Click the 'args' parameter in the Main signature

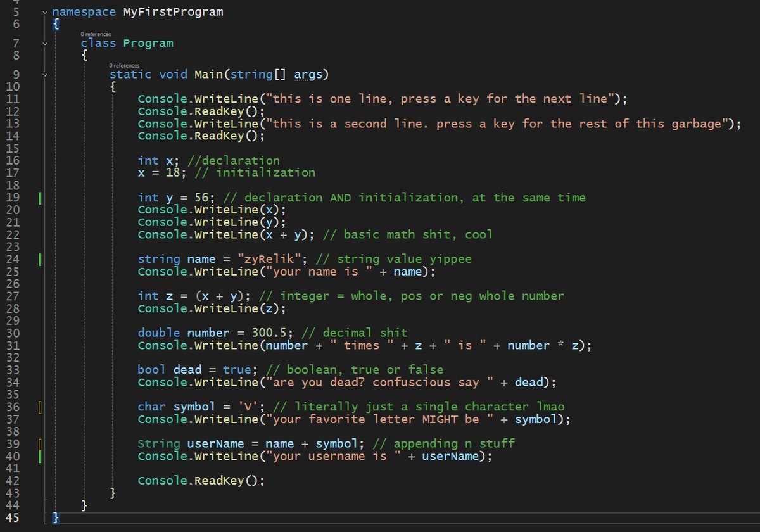pos(308,74)
